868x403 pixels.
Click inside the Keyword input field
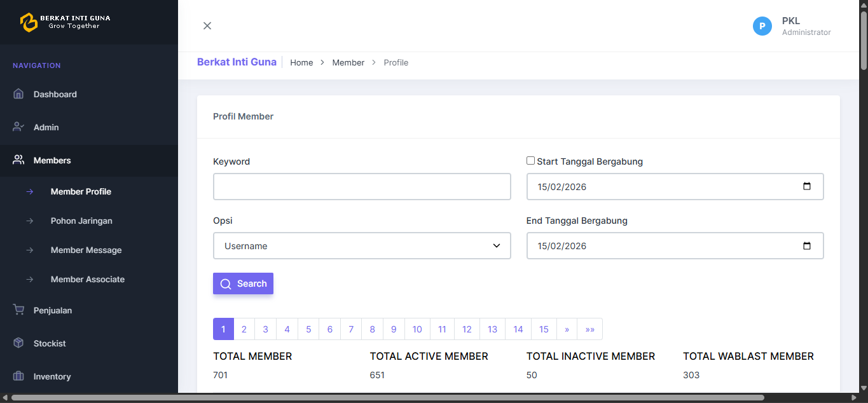[362, 186]
